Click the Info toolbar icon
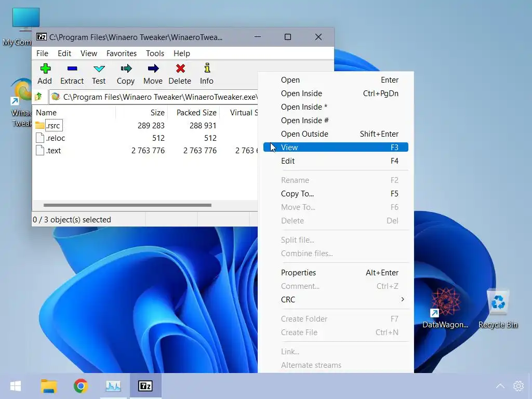The image size is (532, 399). point(207,68)
